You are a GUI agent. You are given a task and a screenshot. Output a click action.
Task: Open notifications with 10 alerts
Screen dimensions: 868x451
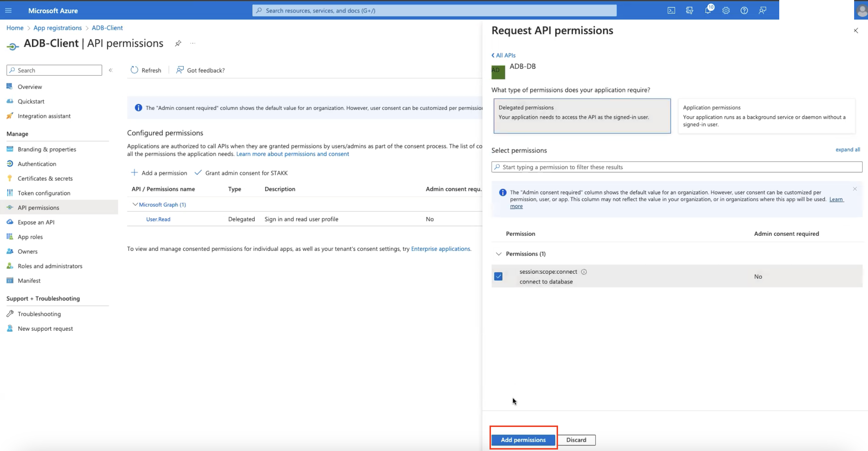click(708, 10)
